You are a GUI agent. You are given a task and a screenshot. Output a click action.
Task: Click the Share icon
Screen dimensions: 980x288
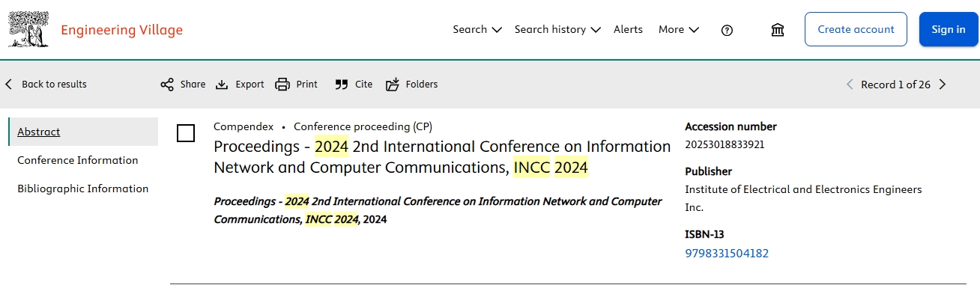pyautogui.click(x=167, y=85)
